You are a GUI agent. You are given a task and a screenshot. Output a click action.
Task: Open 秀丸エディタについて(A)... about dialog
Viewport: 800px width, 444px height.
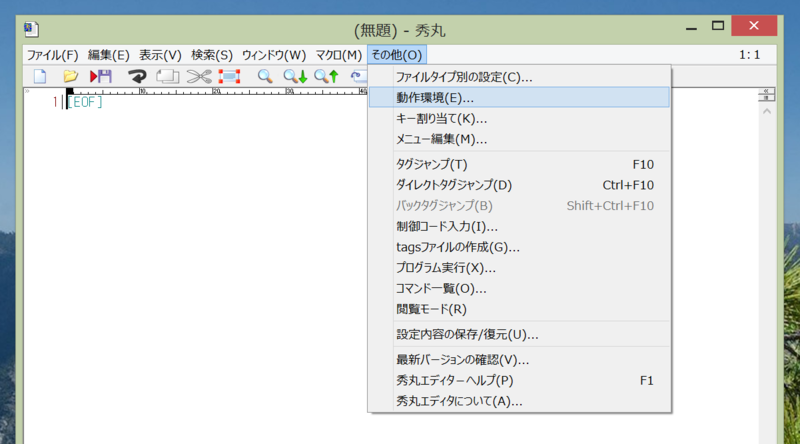pos(519,401)
